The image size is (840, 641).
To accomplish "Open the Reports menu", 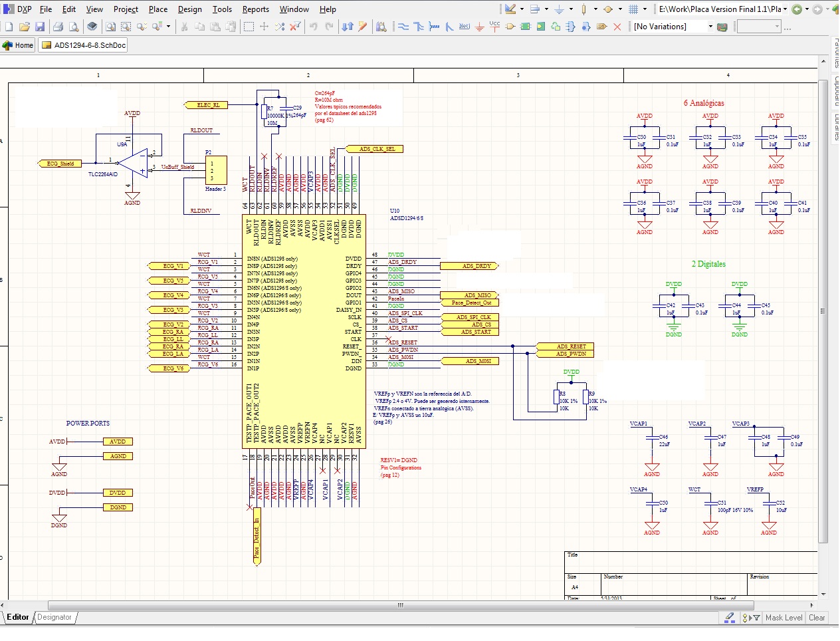I will pos(256,9).
